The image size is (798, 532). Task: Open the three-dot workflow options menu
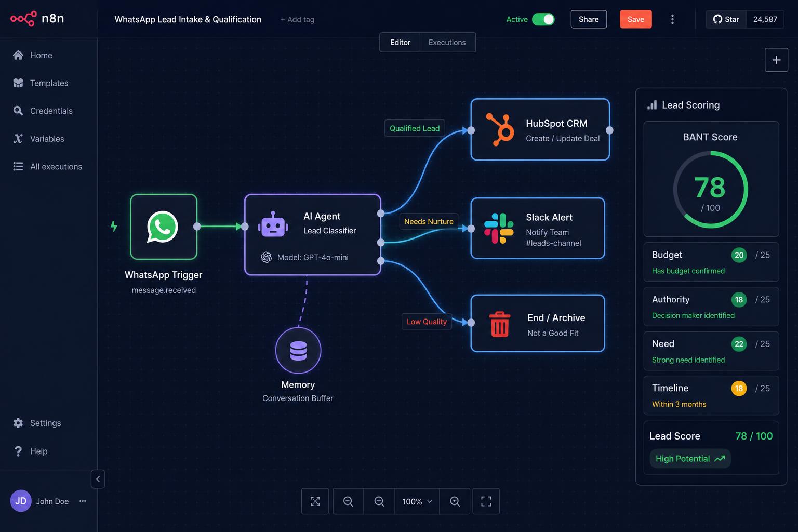[672, 19]
